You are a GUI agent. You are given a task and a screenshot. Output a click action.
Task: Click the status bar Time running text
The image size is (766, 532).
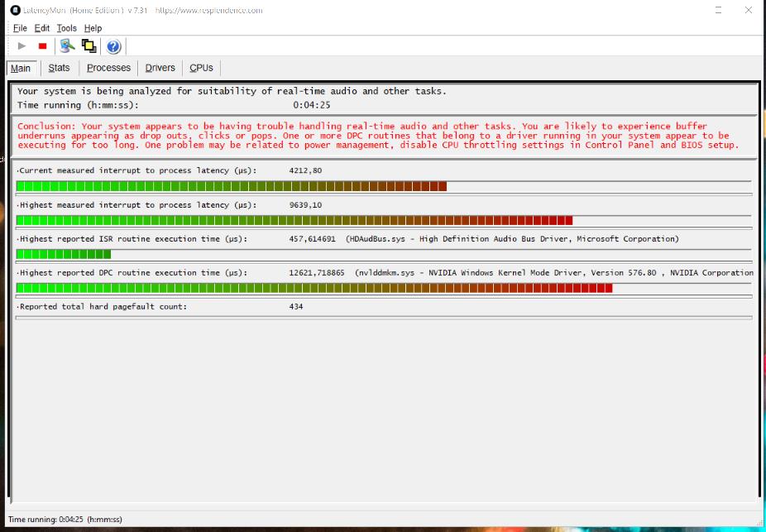coord(65,520)
